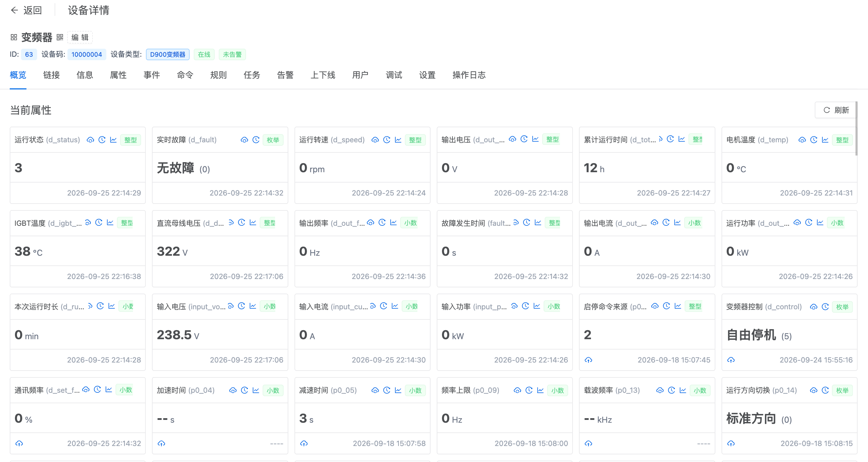Click cloud read icon on 输出电流 card
Viewport: 868px width, 462px height.
tap(654, 223)
